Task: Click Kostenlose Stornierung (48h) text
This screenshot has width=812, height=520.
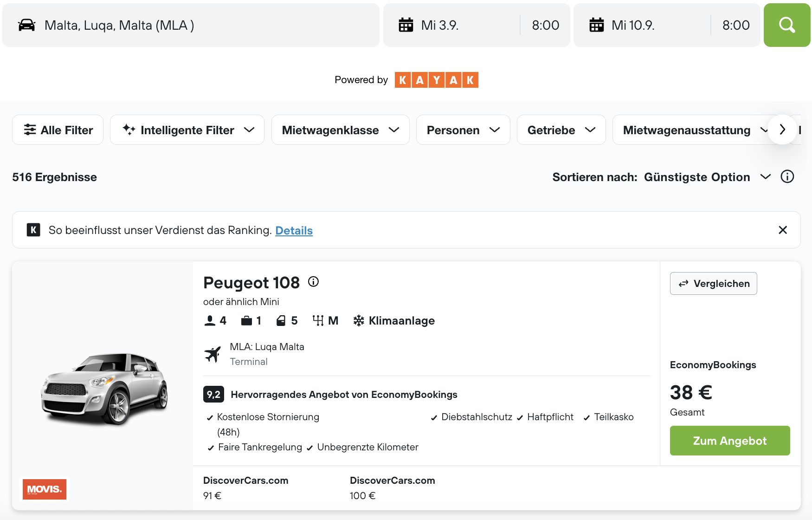Action: coord(268,424)
